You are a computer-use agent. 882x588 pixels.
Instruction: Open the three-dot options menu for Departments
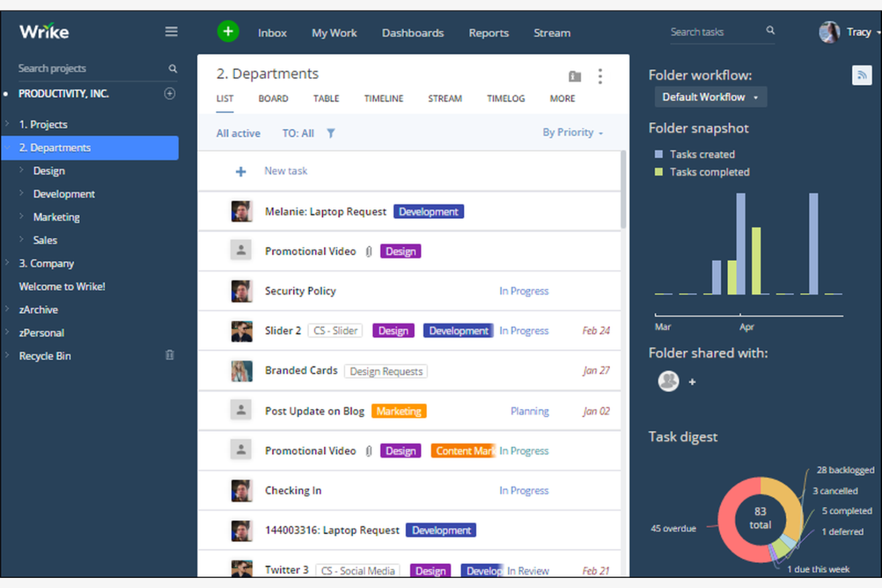pyautogui.click(x=600, y=76)
